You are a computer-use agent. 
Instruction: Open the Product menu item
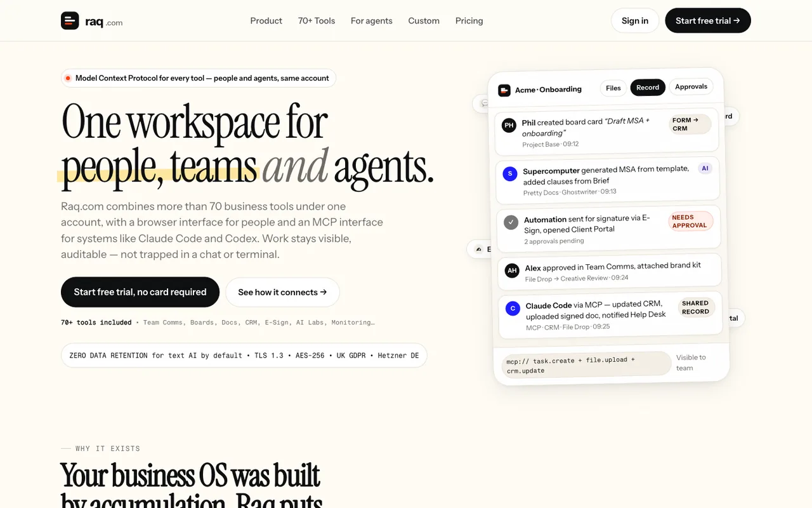tap(266, 21)
